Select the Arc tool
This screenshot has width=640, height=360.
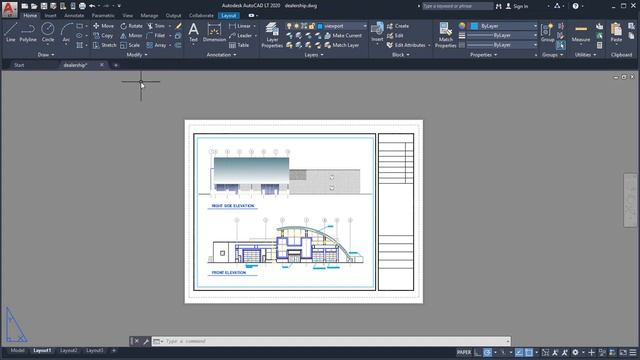pos(66,33)
